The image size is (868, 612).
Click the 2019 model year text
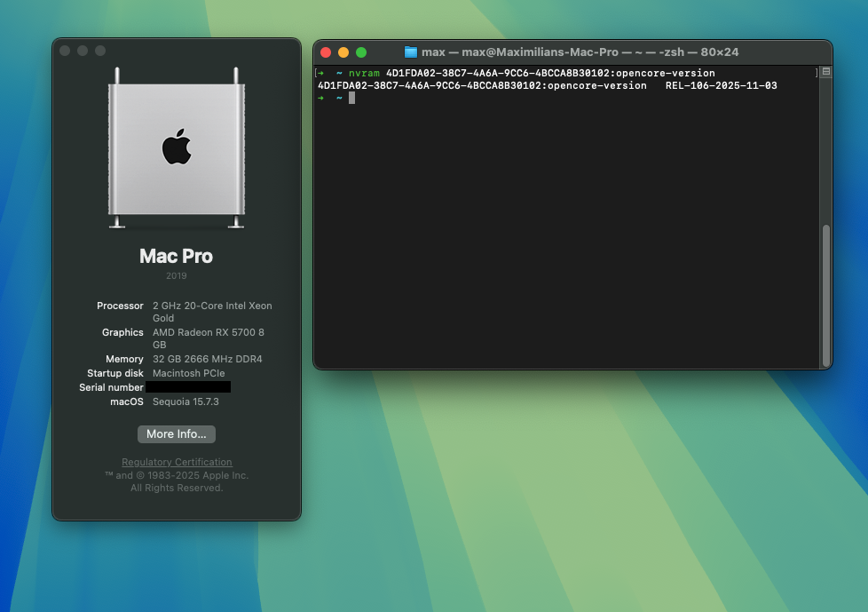click(177, 276)
